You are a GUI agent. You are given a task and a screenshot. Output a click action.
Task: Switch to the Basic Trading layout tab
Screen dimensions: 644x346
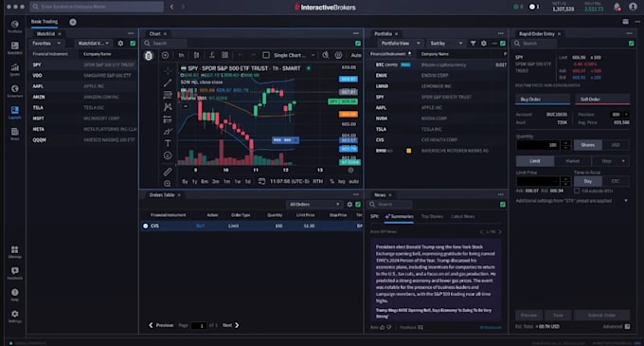pos(45,22)
